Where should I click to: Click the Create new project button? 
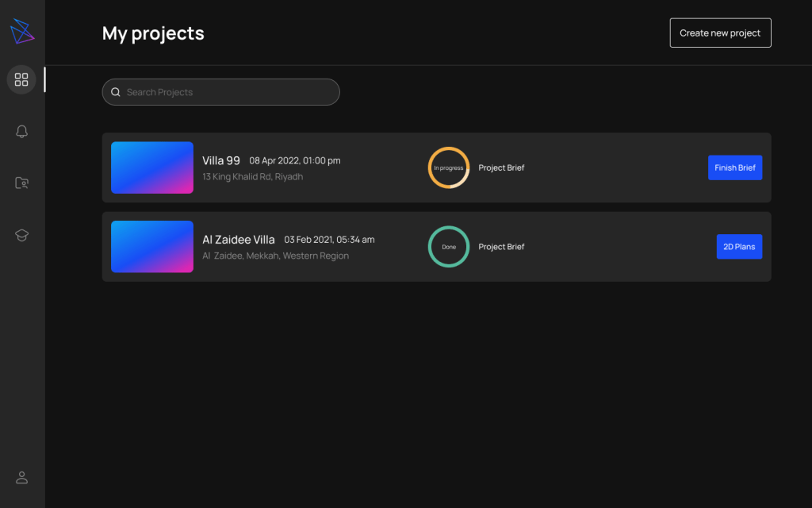720,33
